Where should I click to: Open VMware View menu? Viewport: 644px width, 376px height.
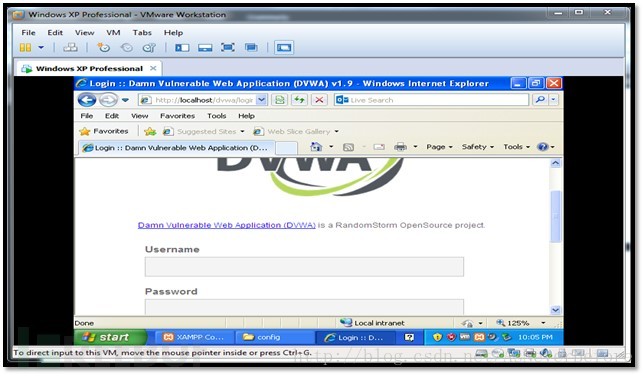85,32
